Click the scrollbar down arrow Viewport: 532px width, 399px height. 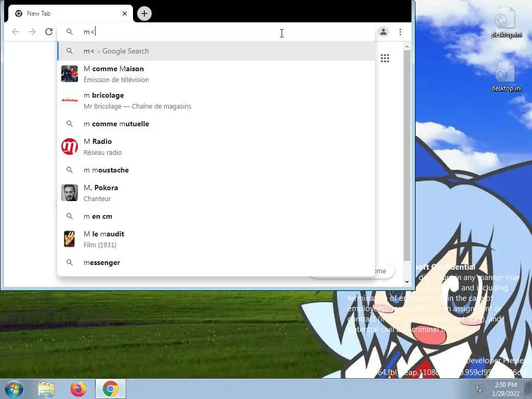coord(407,282)
